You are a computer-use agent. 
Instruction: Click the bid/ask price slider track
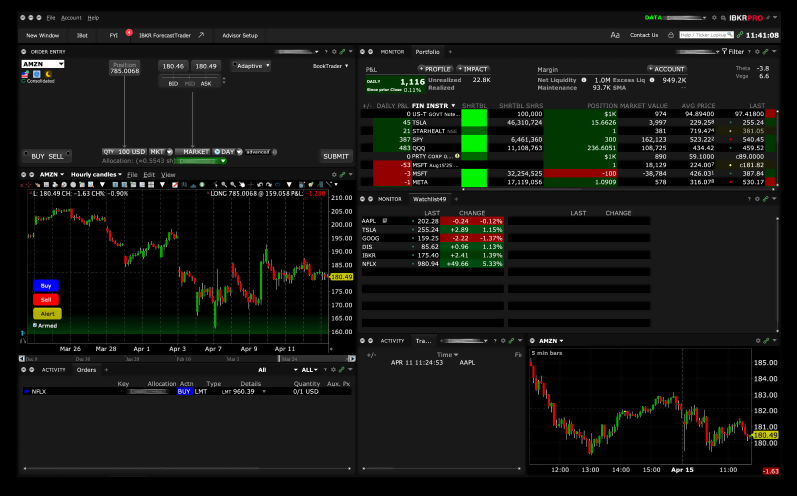tap(191, 78)
